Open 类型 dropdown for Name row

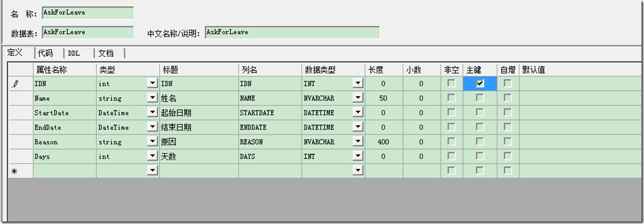(153, 98)
